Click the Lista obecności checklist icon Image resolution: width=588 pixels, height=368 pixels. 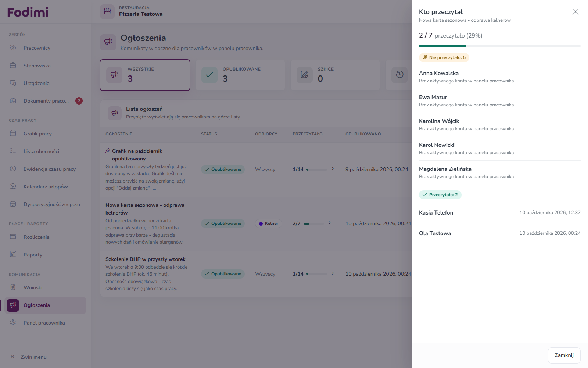[13, 151]
